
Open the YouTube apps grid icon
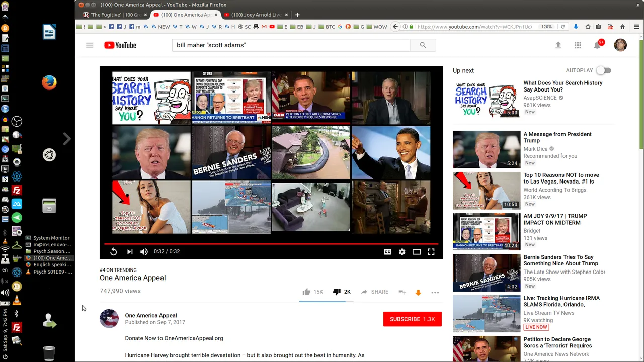tap(578, 45)
